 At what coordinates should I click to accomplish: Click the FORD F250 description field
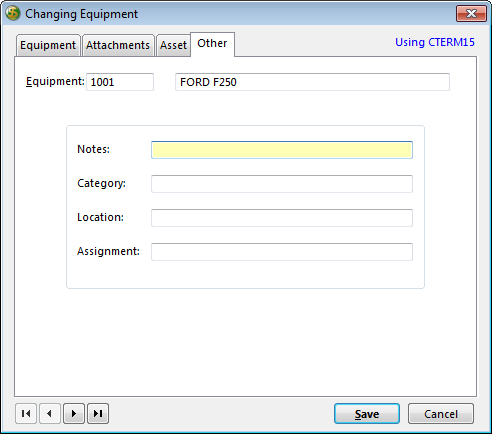(x=312, y=82)
